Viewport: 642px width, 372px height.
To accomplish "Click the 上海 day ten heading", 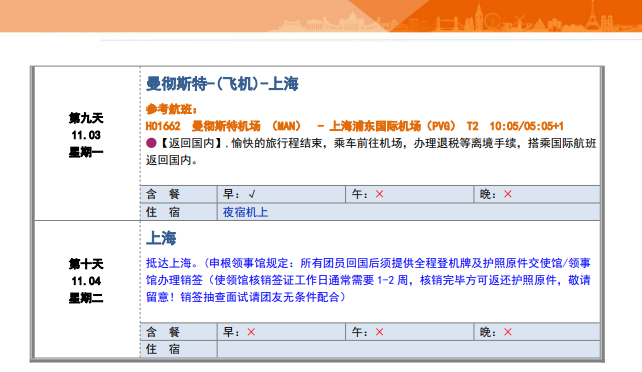I will click(161, 238).
